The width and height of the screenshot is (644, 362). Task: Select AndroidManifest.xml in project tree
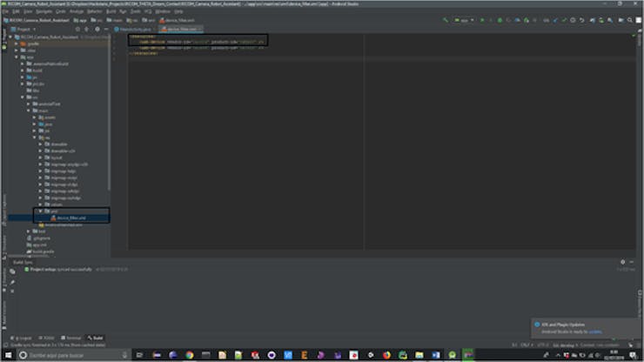[x=60, y=225]
